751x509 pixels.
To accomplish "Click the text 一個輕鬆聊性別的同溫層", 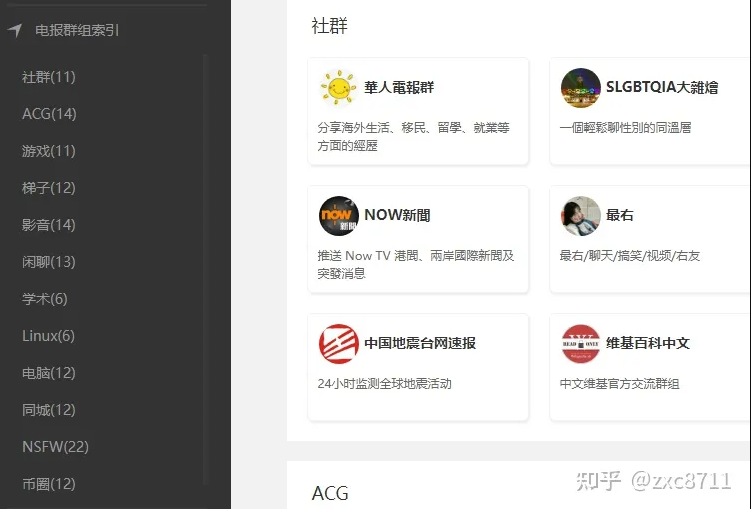I will (625, 128).
